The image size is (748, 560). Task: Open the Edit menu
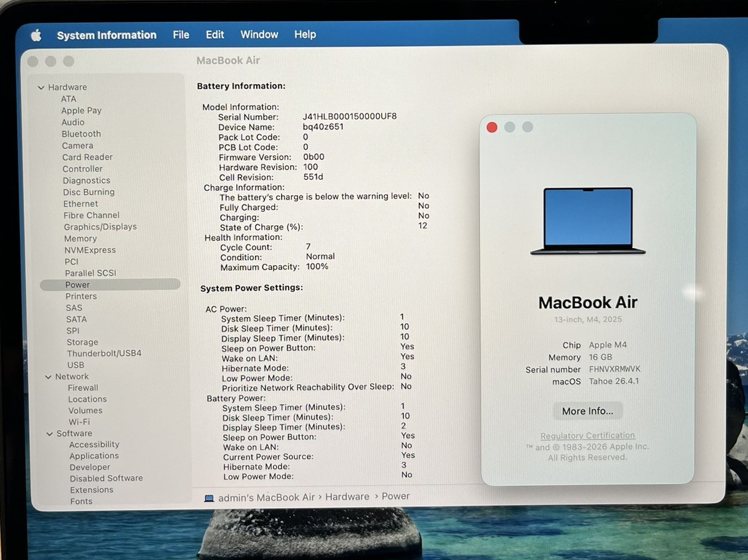pyautogui.click(x=215, y=35)
